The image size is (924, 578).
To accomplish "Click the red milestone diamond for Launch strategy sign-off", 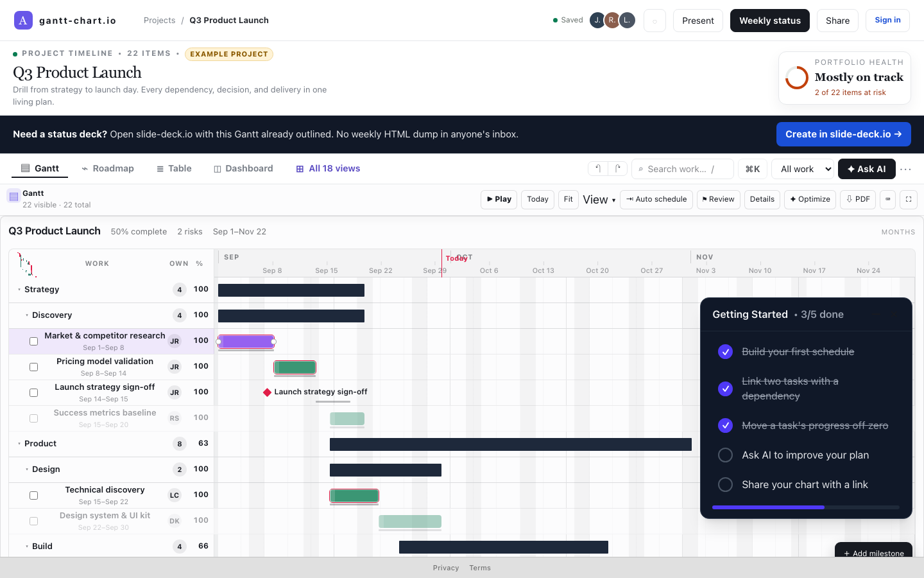I will (267, 392).
